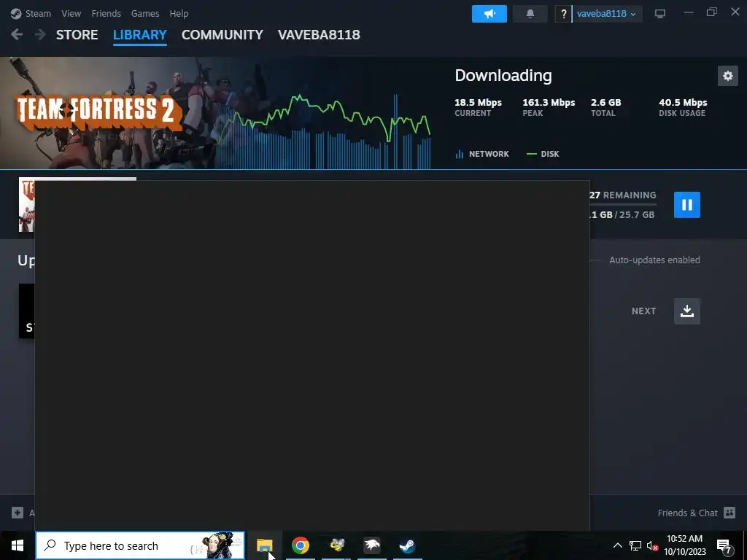747x560 pixels.
Task: Open the Windows notification center
Action: (724, 546)
